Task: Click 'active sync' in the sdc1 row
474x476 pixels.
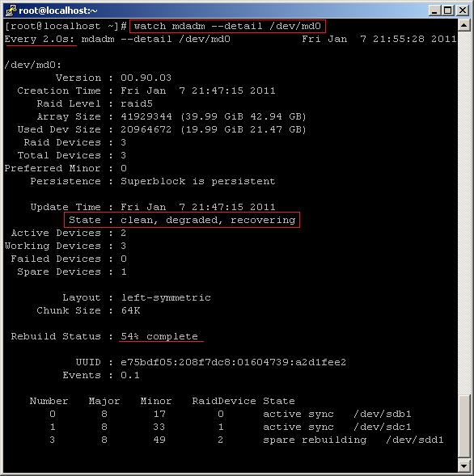Action: point(298,427)
